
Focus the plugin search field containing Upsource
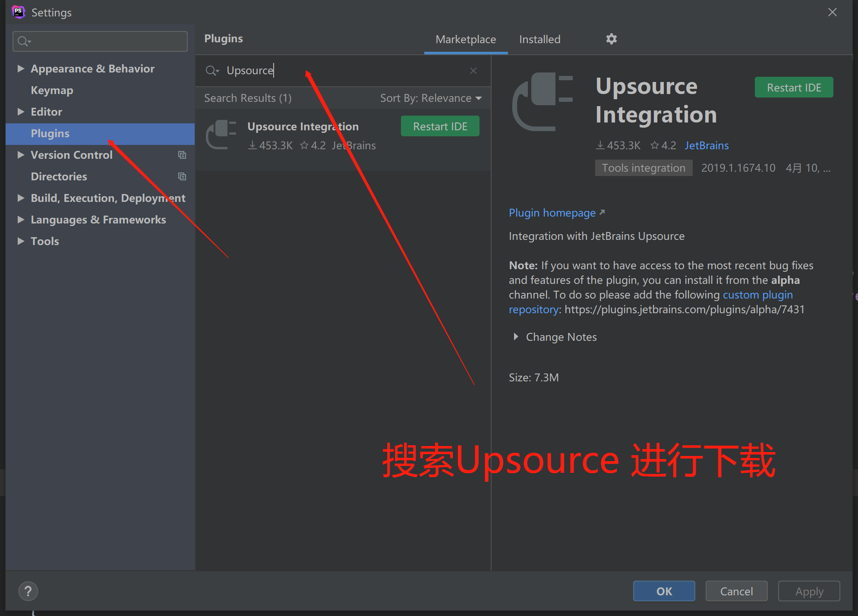(343, 71)
